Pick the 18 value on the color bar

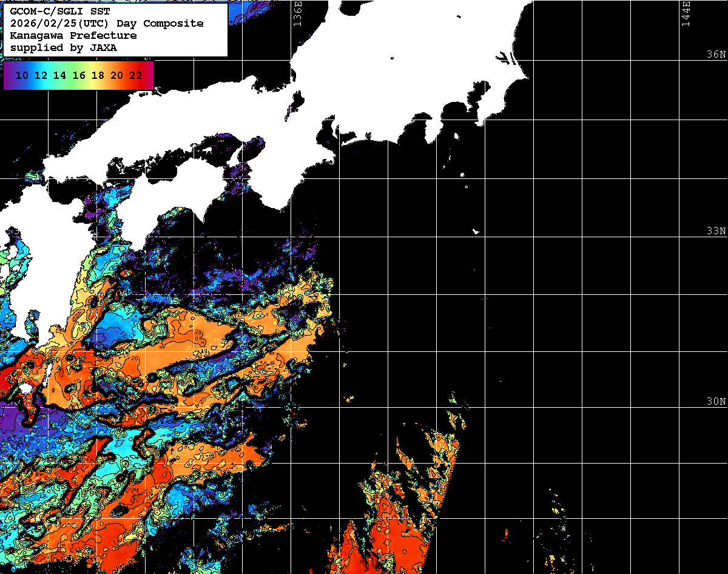[98, 75]
